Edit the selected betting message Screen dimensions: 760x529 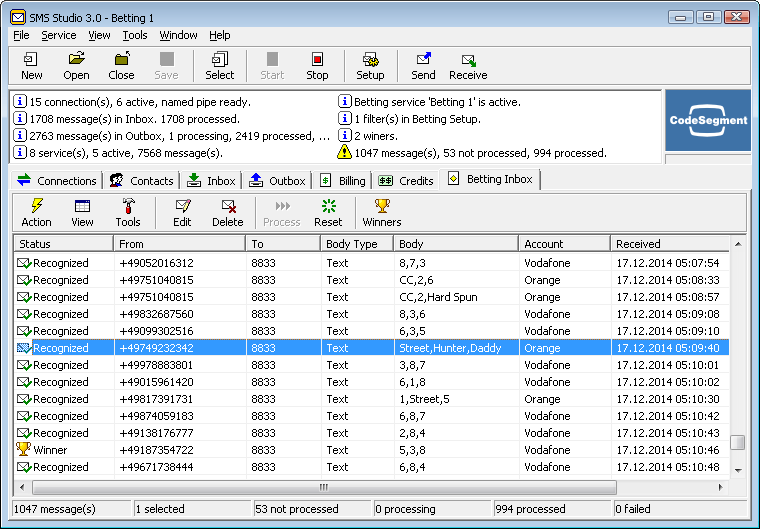182,213
